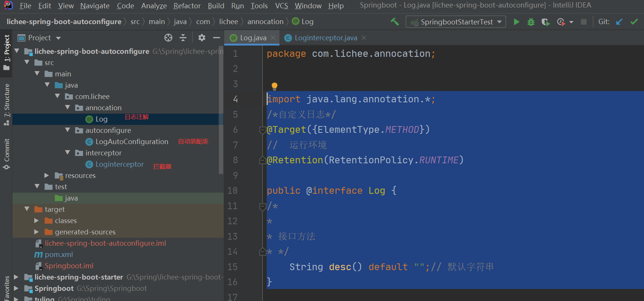Close the Log.java tab

(273, 38)
